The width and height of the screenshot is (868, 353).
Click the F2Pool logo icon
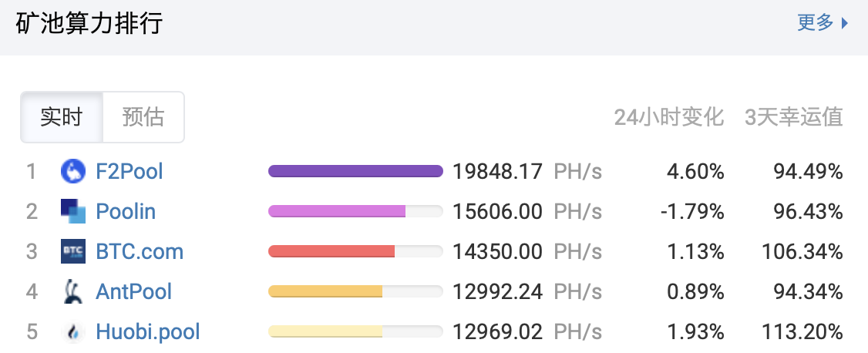point(72,171)
